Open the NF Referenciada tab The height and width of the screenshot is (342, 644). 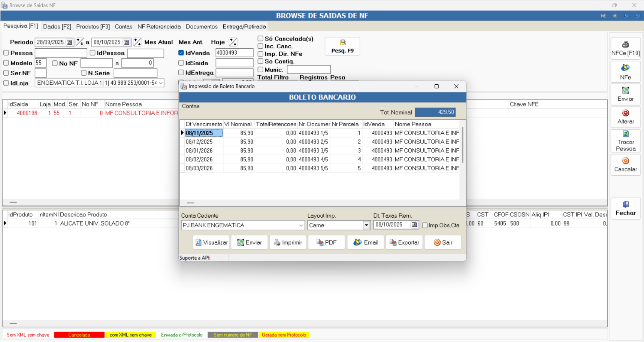point(159,27)
